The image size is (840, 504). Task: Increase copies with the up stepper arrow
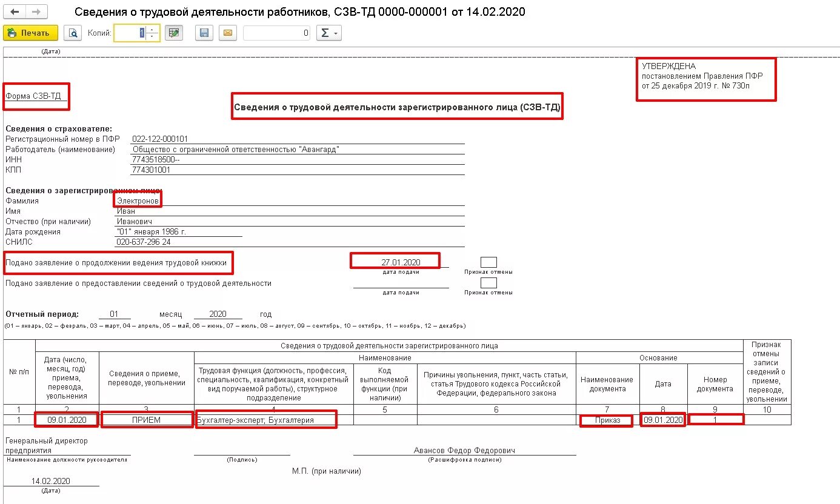pos(153,30)
